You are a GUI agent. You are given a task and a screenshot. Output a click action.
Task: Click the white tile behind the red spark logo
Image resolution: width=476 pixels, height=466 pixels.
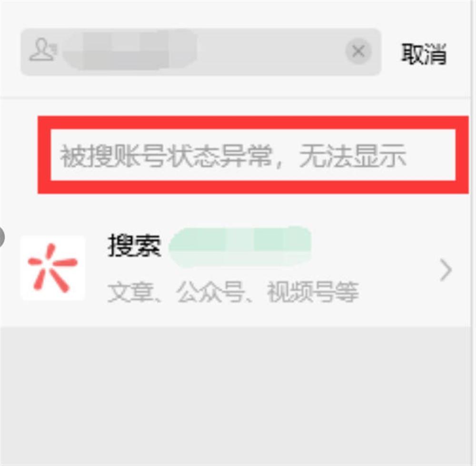53,268
